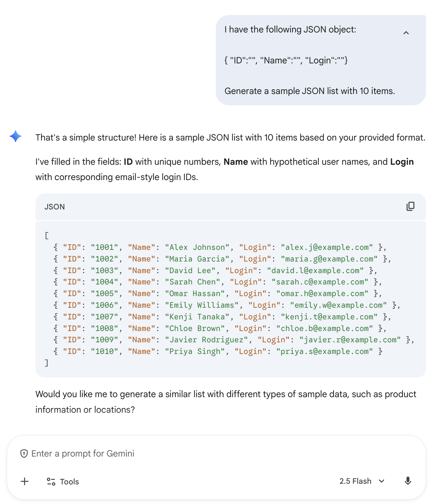Click the "1005" ID value in the code
This screenshot has height=504, width=434.
tap(104, 294)
